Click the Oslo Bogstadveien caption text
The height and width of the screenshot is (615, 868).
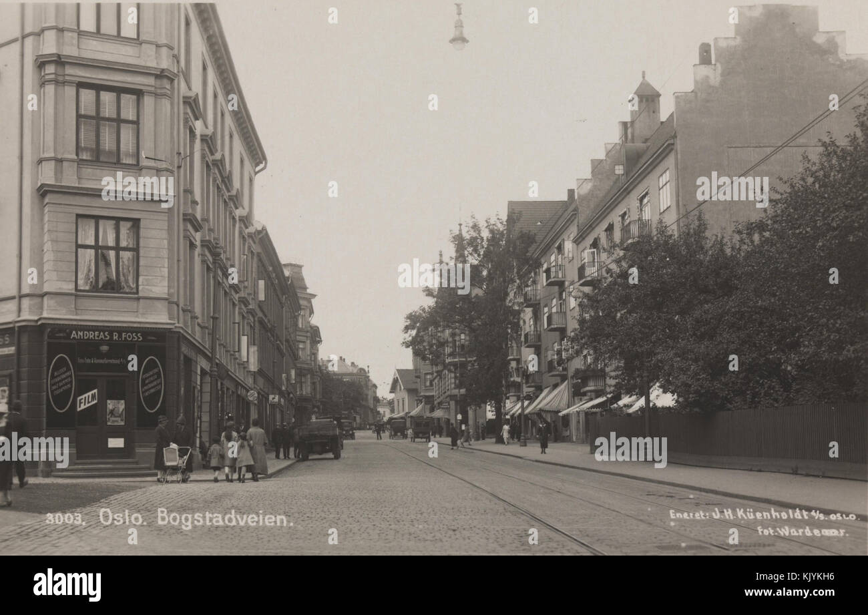coord(196,518)
